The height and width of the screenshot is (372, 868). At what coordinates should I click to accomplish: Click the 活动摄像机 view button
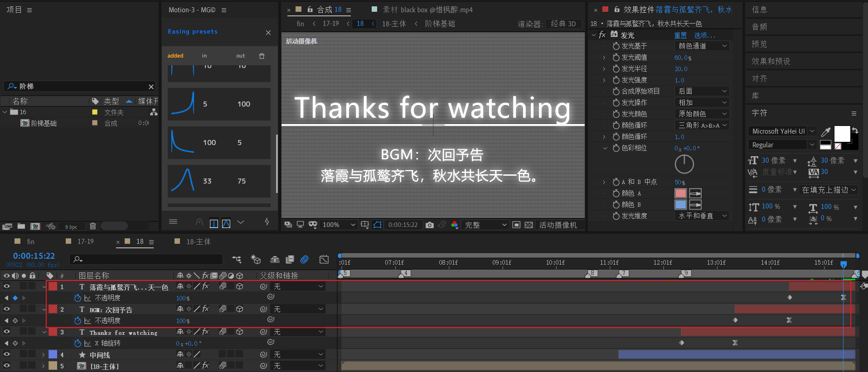coord(558,225)
